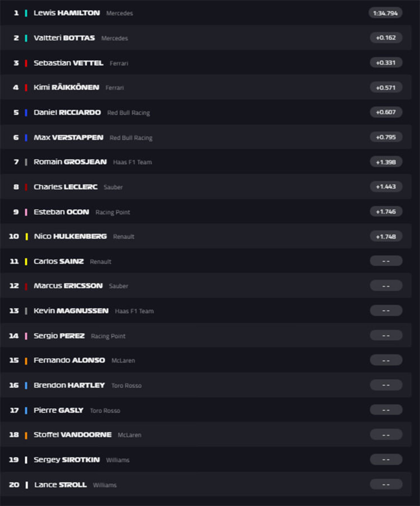Click the Haas F1 Team label beside Grosjean
The height and width of the screenshot is (506, 420).
coord(133,162)
